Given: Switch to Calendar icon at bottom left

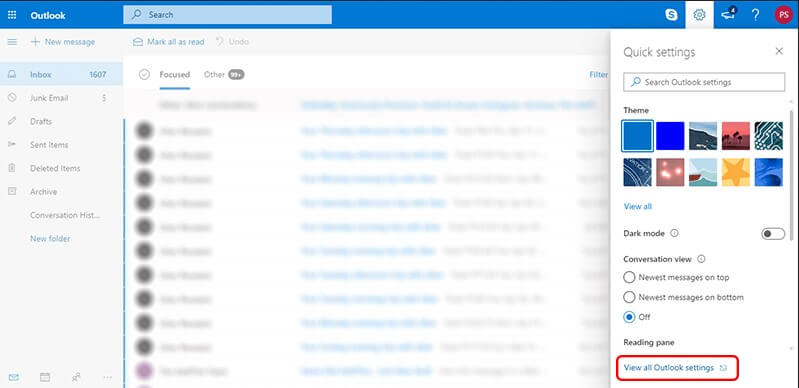Looking at the screenshot, I should point(45,377).
